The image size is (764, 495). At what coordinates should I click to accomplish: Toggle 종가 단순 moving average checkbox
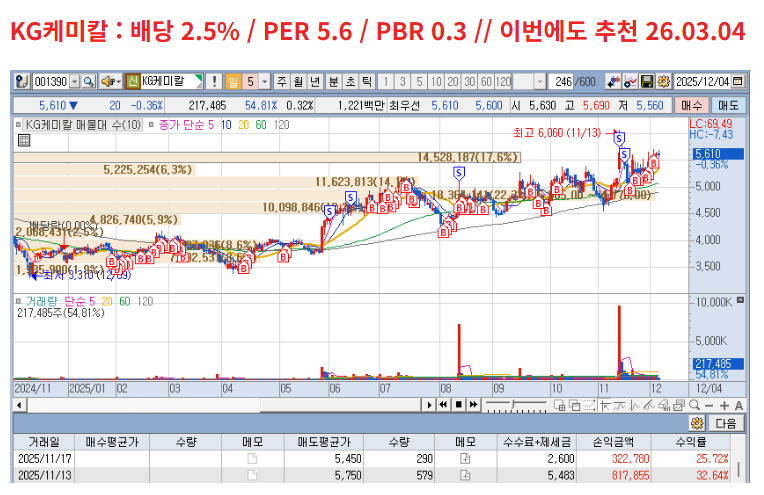pos(152,125)
